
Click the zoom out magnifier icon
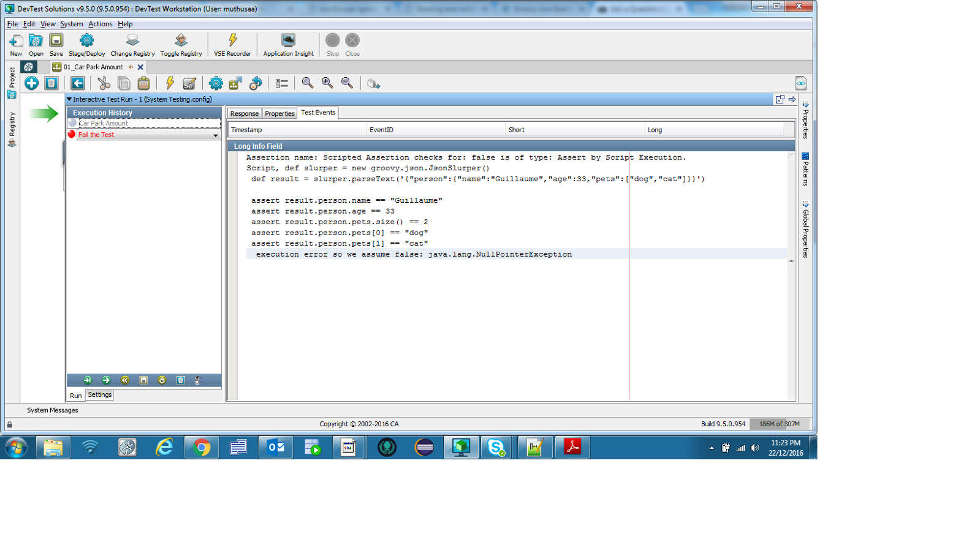(x=347, y=83)
